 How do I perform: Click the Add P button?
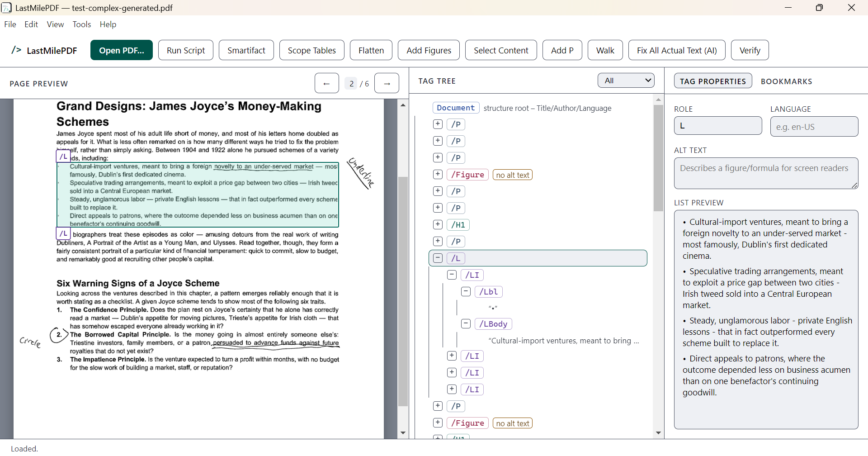click(x=562, y=50)
